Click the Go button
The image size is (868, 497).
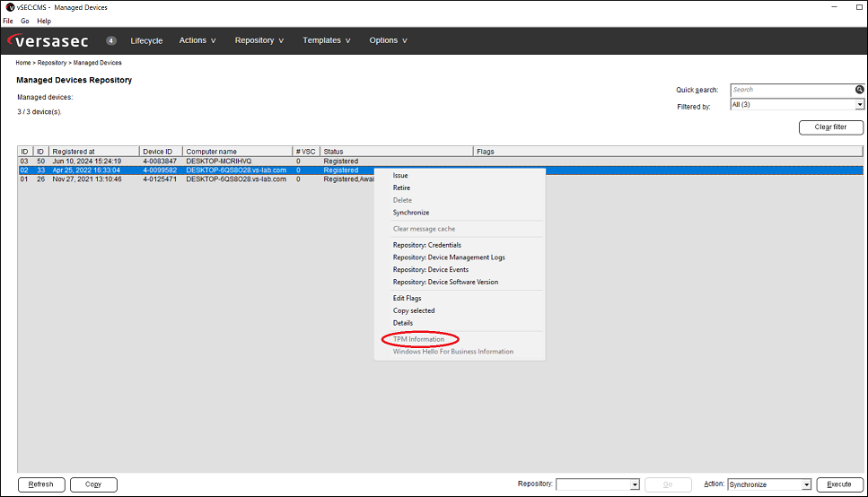668,484
